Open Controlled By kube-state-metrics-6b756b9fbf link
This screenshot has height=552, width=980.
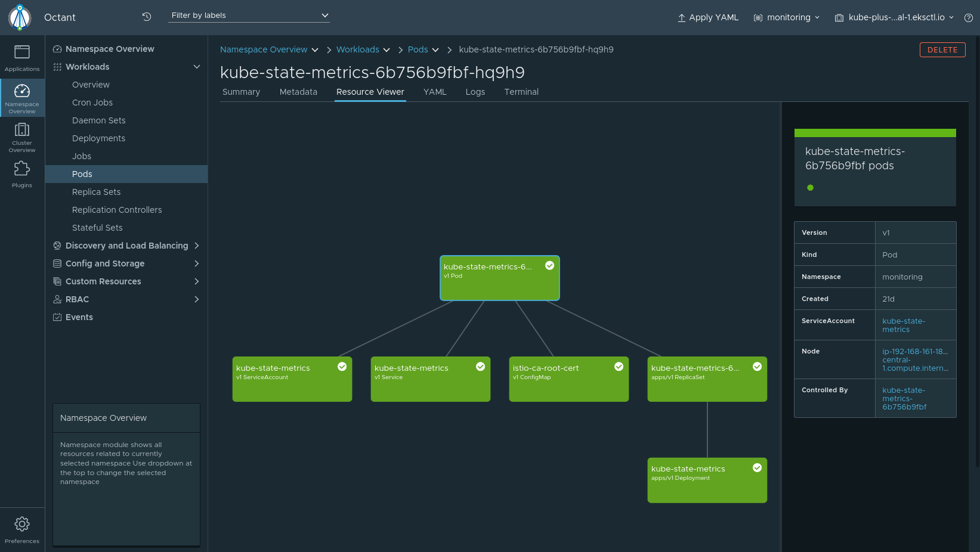[904, 398]
